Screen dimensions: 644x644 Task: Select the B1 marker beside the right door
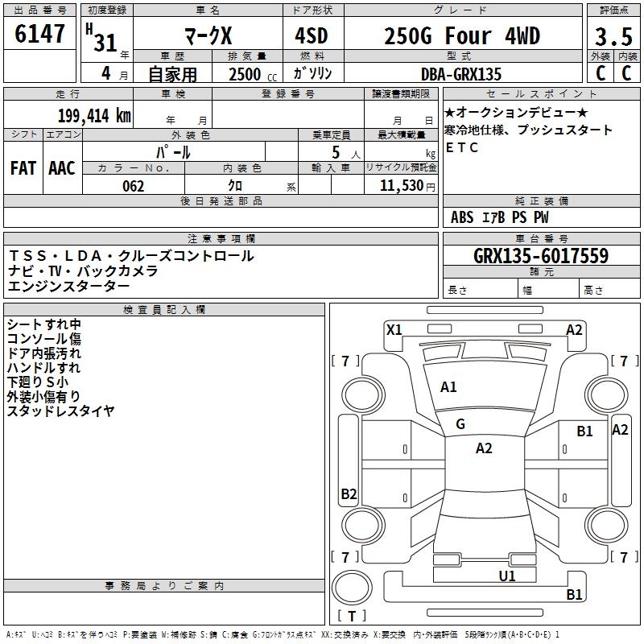pos(584,431)
